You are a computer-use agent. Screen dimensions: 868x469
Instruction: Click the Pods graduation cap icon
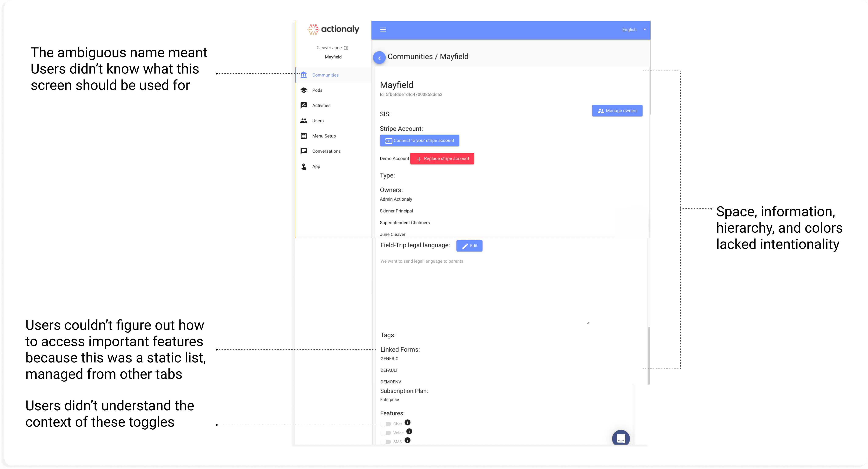point(304,90)
